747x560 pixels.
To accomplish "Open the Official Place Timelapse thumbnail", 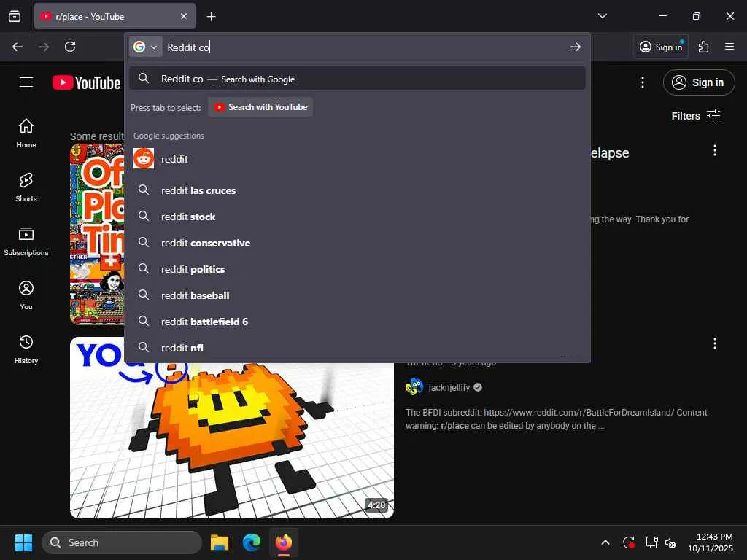I will [97, 234].
